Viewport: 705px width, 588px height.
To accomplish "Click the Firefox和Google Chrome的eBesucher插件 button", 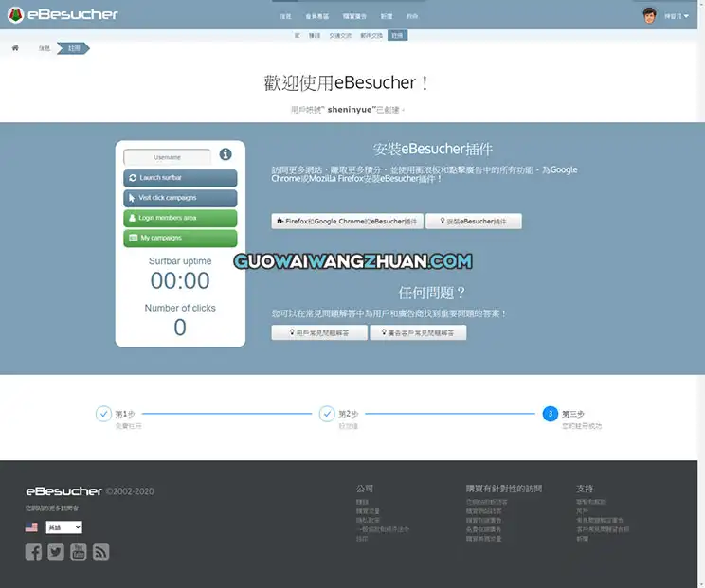I will [348, 221].
